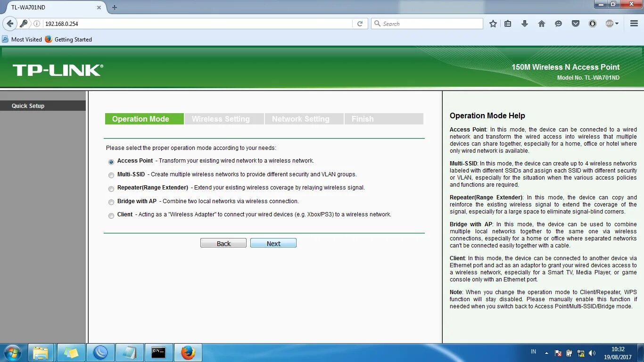Click the Firefox taskbar icon
Viewport: 644px width, 362px height.
(x=188, y=353)
